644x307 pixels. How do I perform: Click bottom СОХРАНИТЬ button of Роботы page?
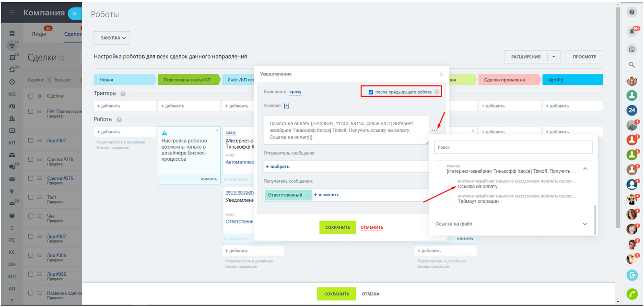337,294
